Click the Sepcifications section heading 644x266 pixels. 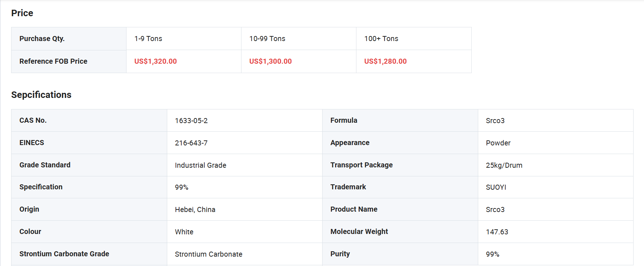[x=41, y=95]
